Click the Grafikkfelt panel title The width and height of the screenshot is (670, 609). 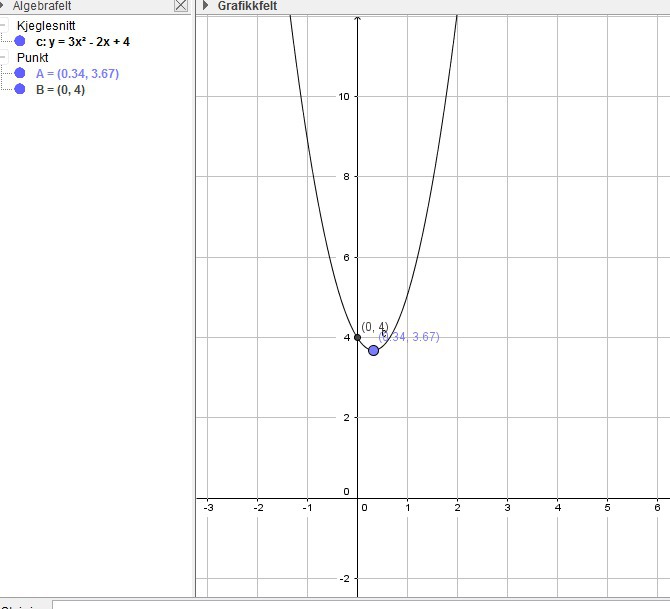coord(247,6)
